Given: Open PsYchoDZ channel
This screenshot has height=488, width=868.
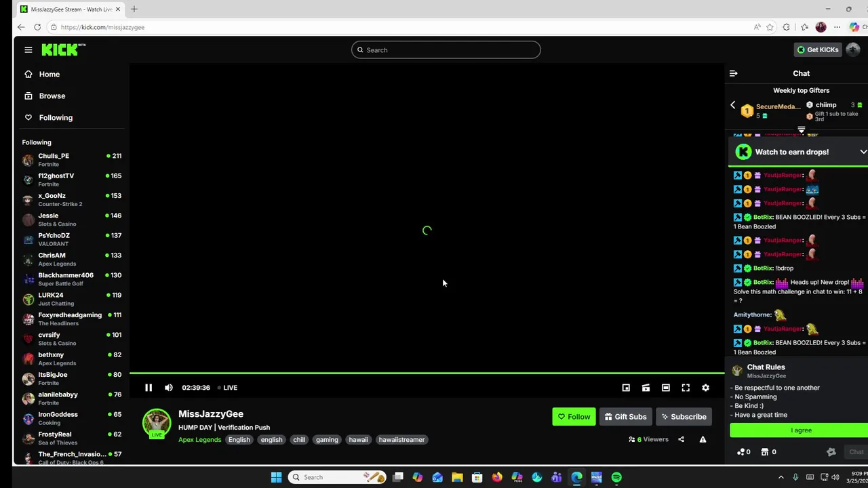Looking at the screenshot, I should coord(71,239).
